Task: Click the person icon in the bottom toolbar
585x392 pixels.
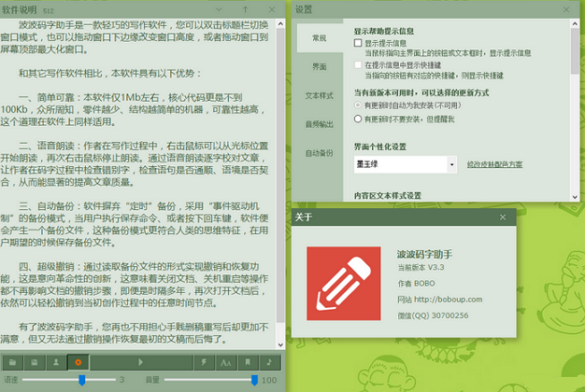Action: pyautogui.click(x=56, y=362)
